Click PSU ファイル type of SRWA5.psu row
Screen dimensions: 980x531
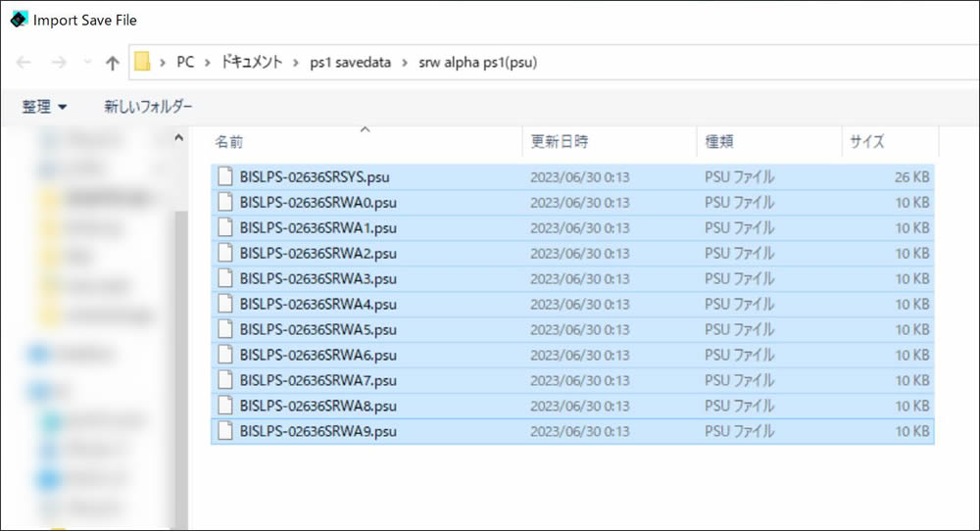(739, 330)
